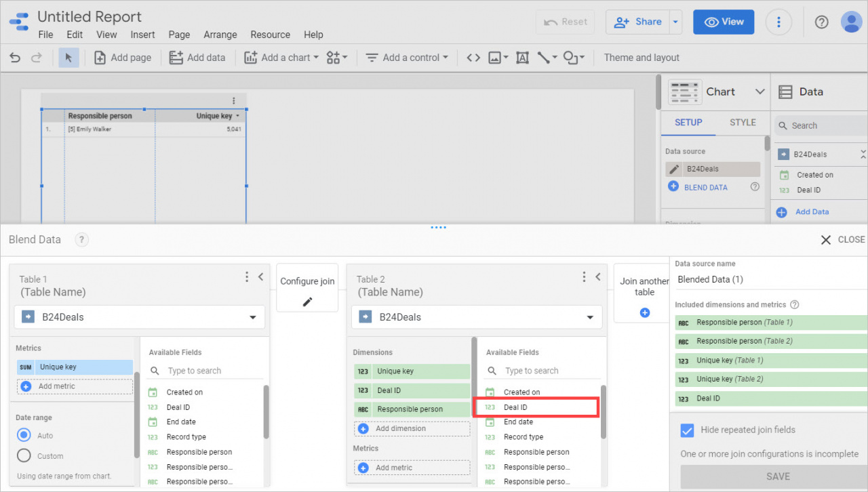The image size is (868, 492).
Task: Expand the Chart type chevron
Action: 759,91
